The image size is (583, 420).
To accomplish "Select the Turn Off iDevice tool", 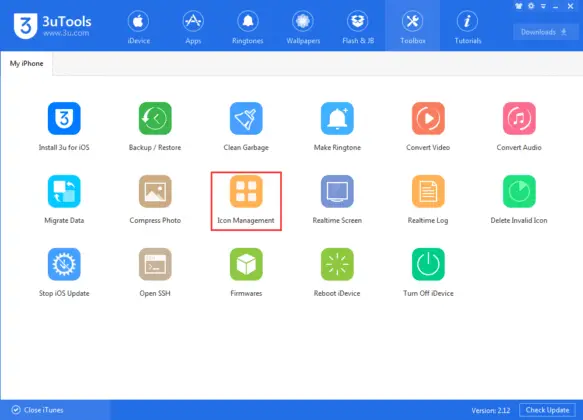I will coord(428,272).
